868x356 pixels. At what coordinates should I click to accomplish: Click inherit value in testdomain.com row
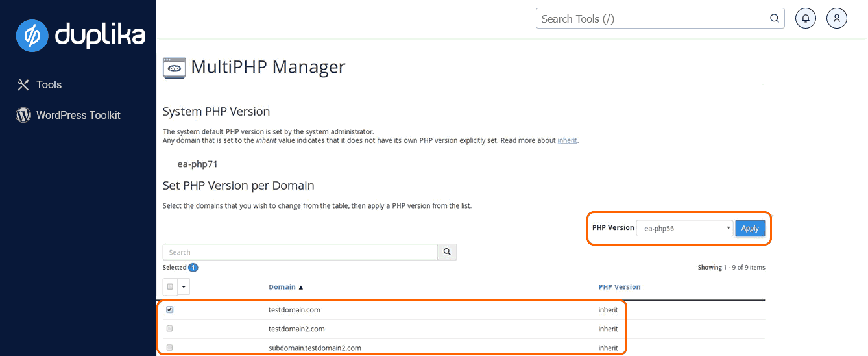tap(608, 310)
